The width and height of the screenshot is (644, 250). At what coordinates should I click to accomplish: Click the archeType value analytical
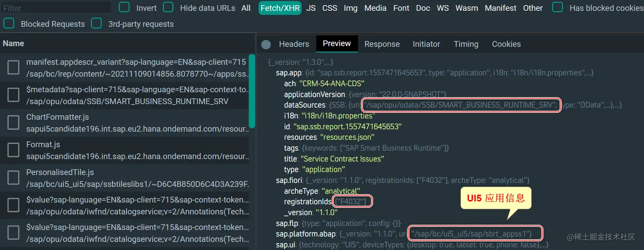coord(341,191)
